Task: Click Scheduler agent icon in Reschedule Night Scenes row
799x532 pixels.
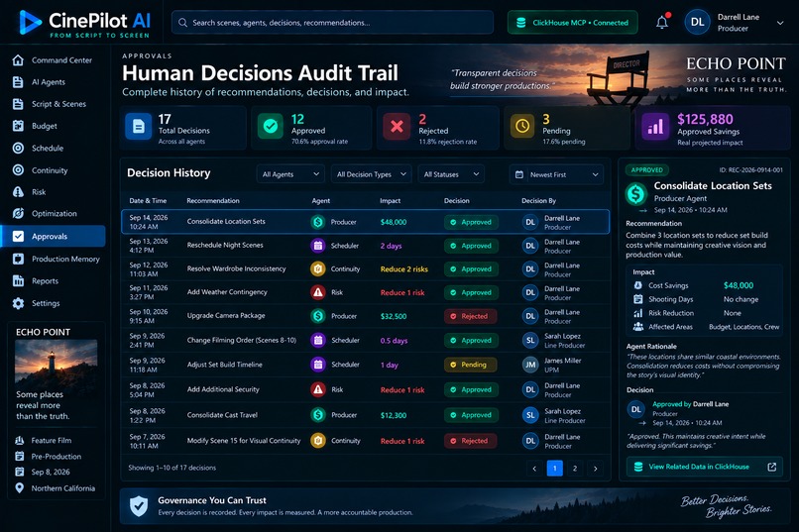Action: 318,246
